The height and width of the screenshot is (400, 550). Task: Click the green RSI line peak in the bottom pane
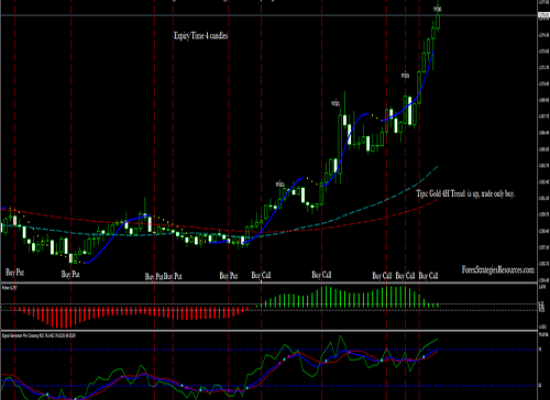[340, 336]
